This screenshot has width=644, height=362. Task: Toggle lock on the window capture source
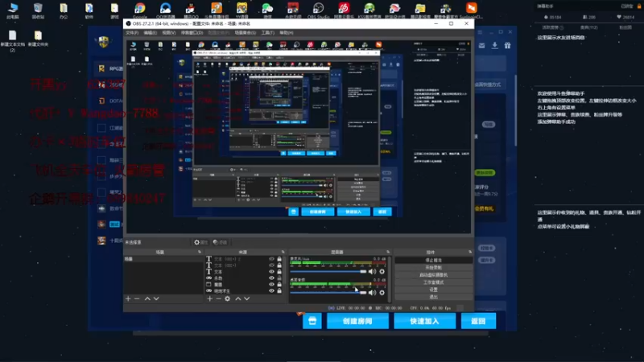tap(279, 285)
